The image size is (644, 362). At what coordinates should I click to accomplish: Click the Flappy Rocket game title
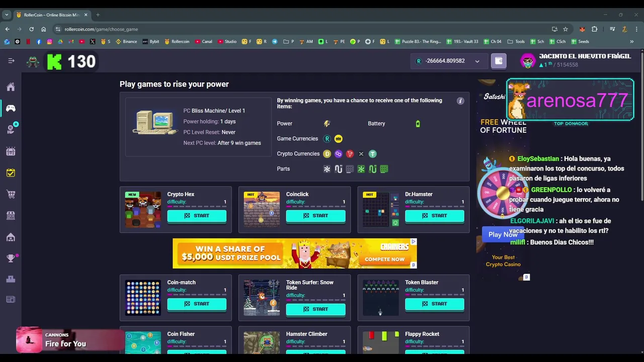click(x=422, y=334)
